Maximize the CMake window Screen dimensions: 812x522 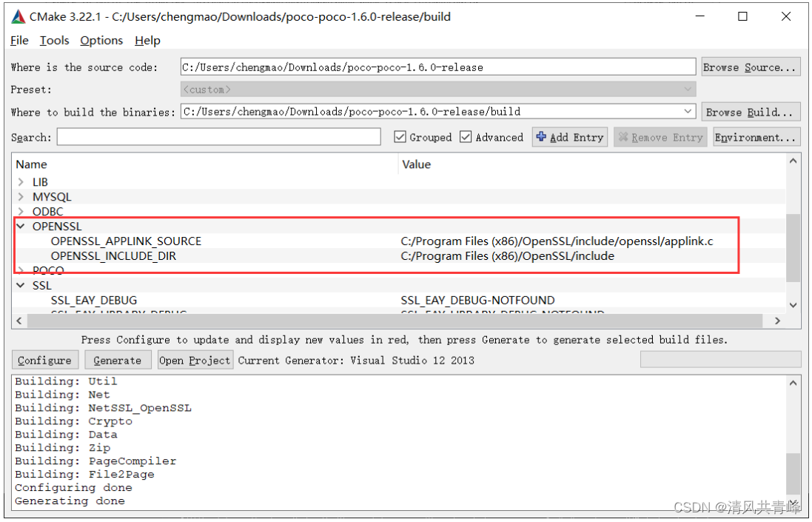click(742, 16)
